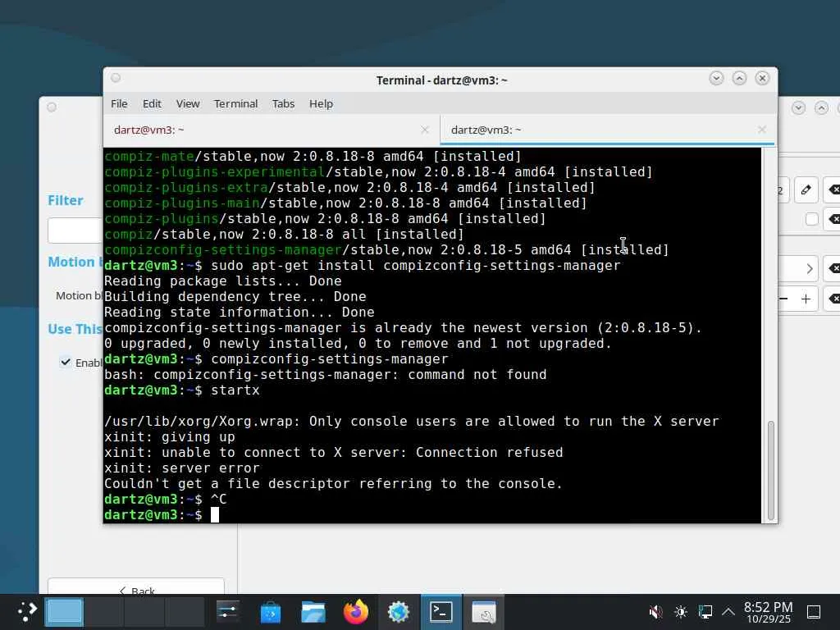
Task: Click the 'compiz-plugins-main' terminal line
Action: pos(345,203)
